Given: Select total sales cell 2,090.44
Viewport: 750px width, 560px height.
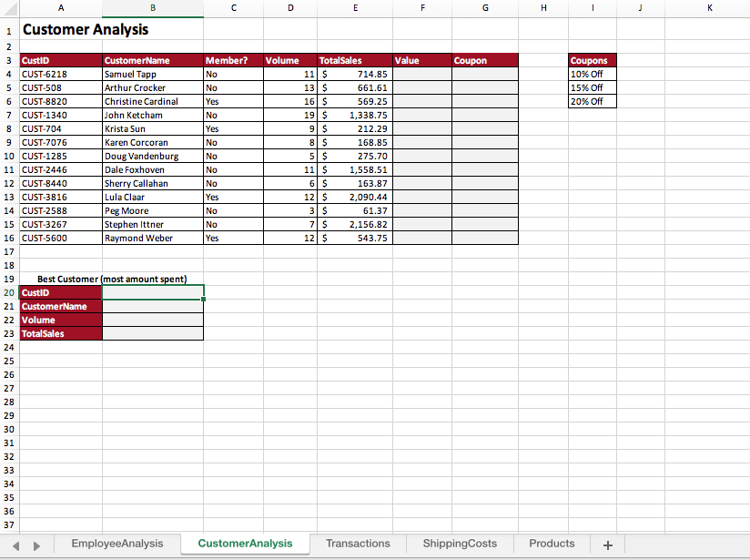Looking at the screenshot, I should click(x=355, y=197).
